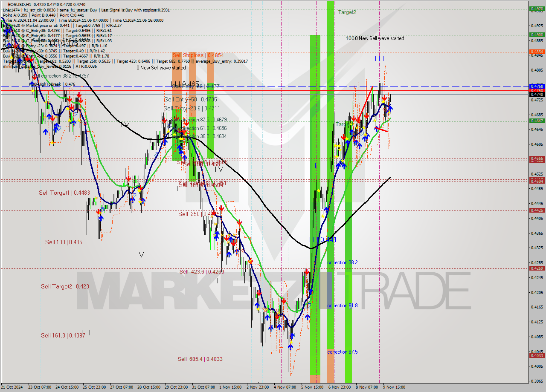Click the '25 Oct 23:00' time axis label

pyautogui.click(x=94, y=387)
